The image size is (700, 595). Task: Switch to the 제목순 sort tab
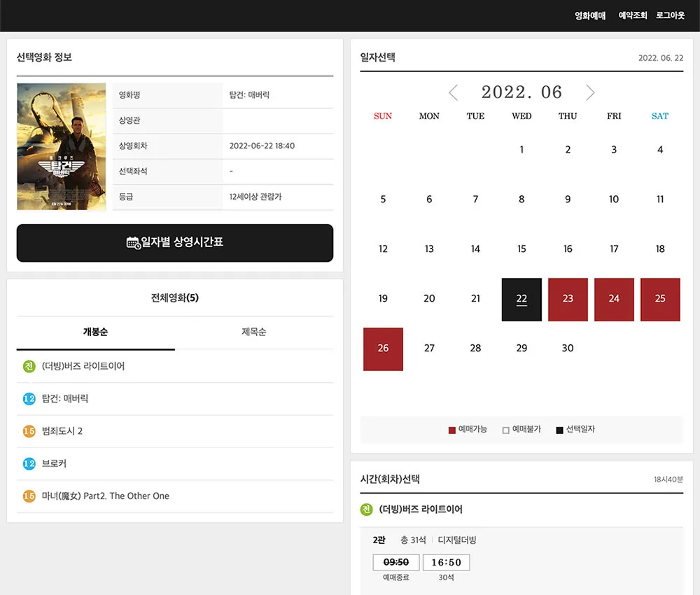tap(253, 332)
